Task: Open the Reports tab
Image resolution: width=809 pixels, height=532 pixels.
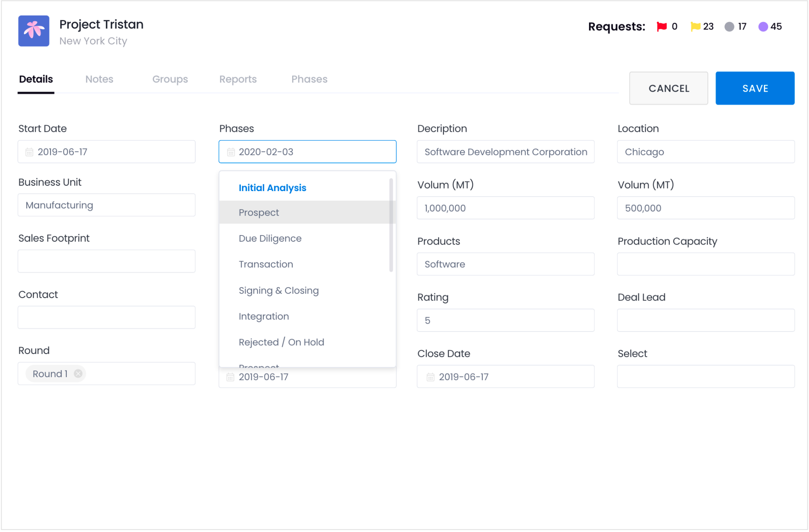Action: click(x=238, y=79)
